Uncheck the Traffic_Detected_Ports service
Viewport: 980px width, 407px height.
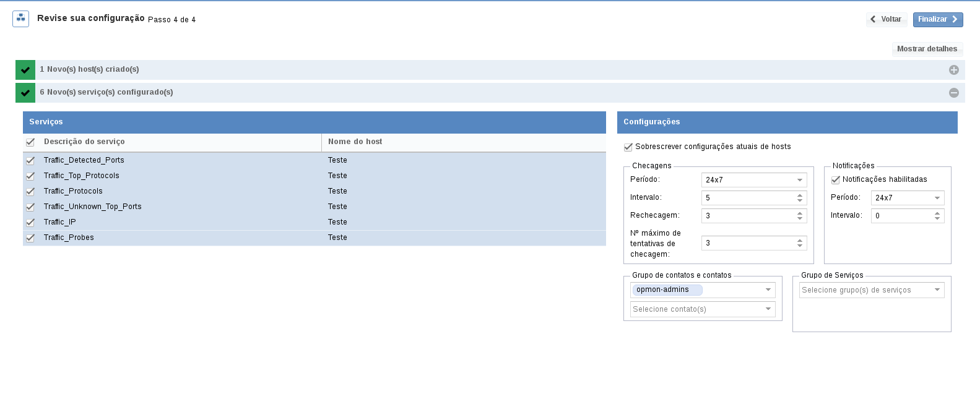click(30, 161)
